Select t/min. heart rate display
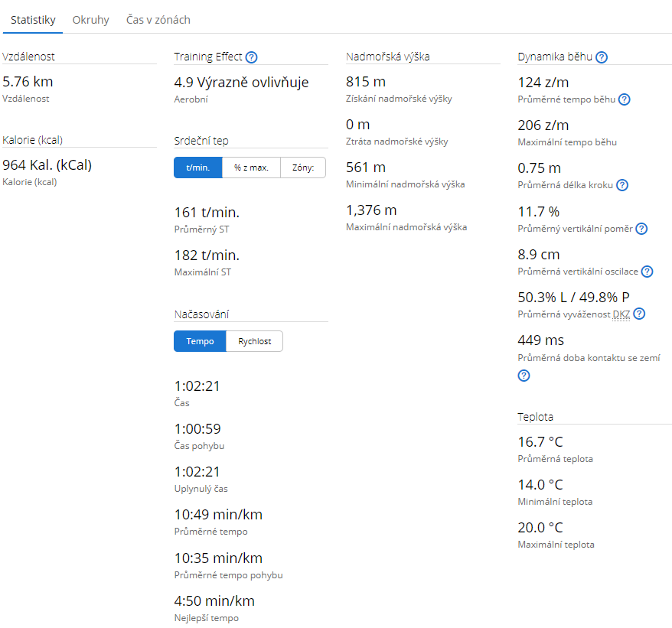This screenshot has height=628, width=672. tap(198, 168)
